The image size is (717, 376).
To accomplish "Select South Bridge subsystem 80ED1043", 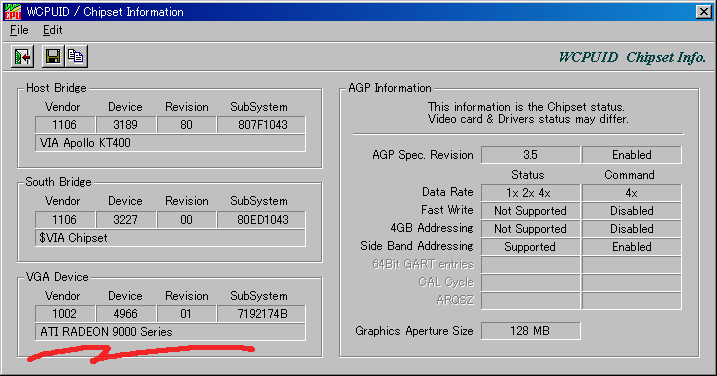I will click(x=262, y=220).
